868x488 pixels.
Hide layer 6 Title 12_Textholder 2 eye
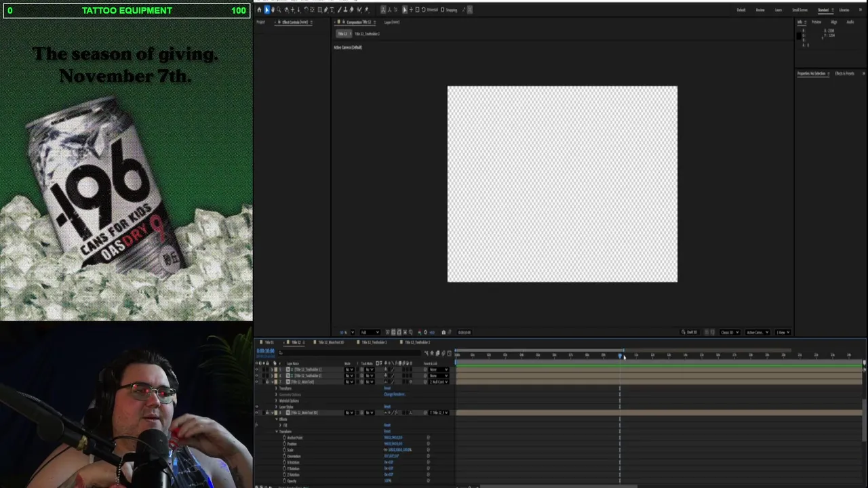256,375
